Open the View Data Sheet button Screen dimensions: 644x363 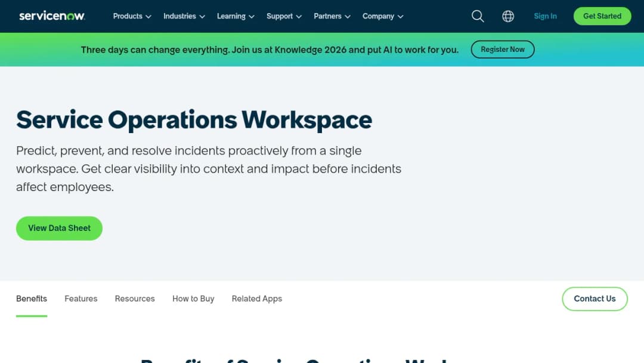pos(59,228)
